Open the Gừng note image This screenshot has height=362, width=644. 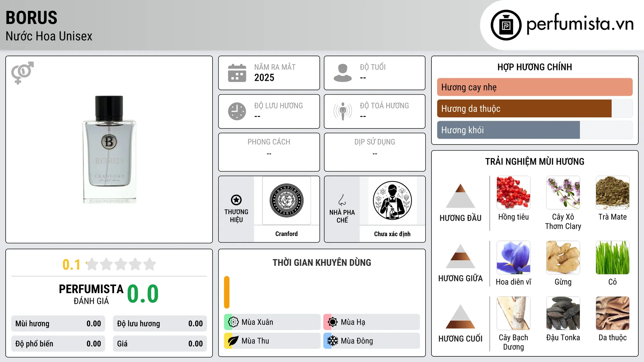point(563,258)
